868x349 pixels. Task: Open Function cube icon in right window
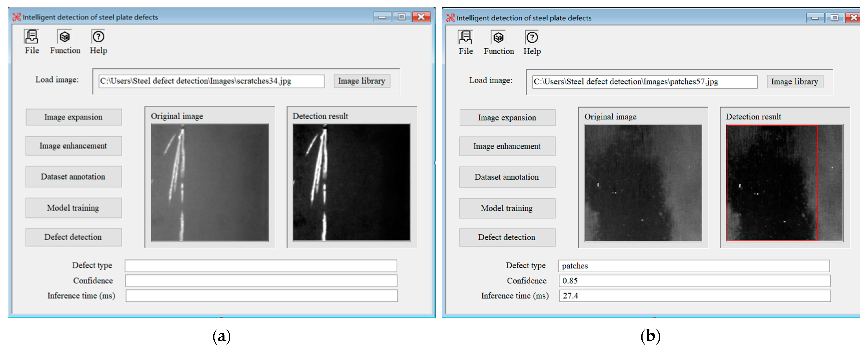498,37
